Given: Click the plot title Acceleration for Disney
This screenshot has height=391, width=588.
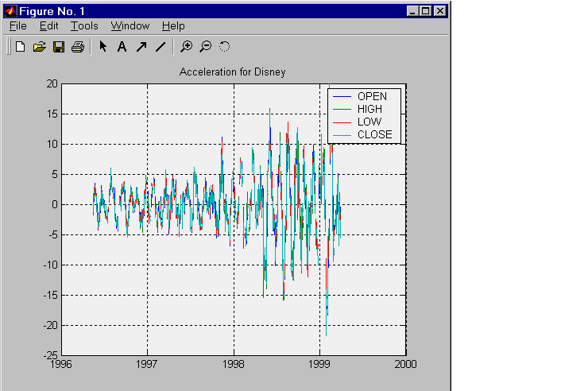Looking at the screenshot, I should coord(233,72).
